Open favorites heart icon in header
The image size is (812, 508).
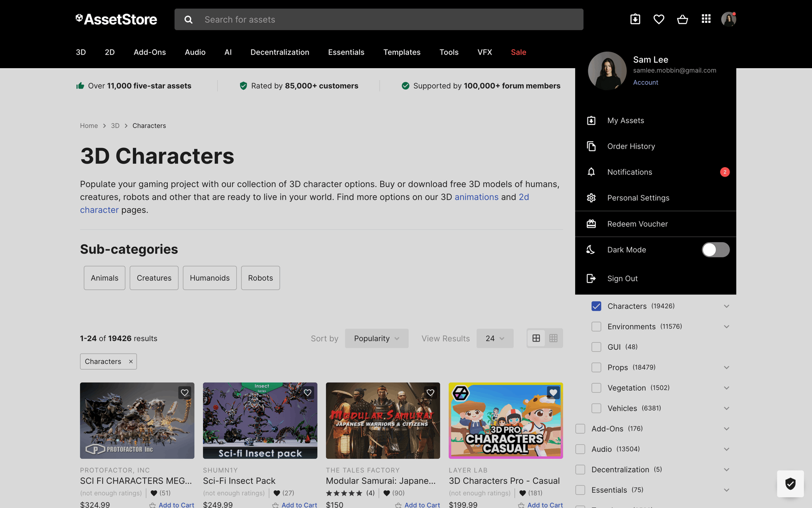[659, 19]
